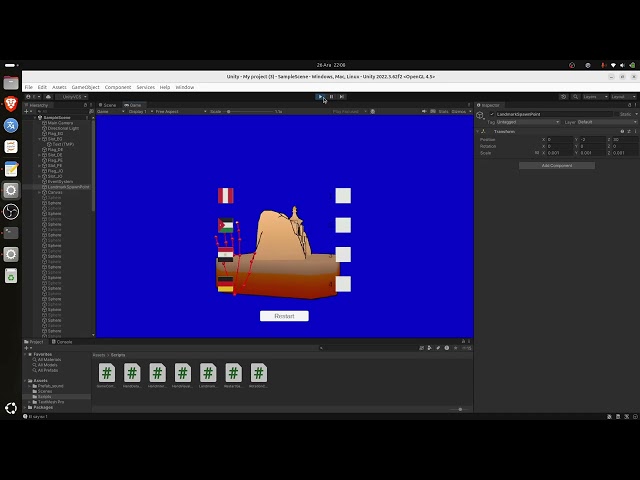Toggle the LandmarkSpawnPoint active checkbox
Screen dimensions: 640x480
[x=492, y=114]
